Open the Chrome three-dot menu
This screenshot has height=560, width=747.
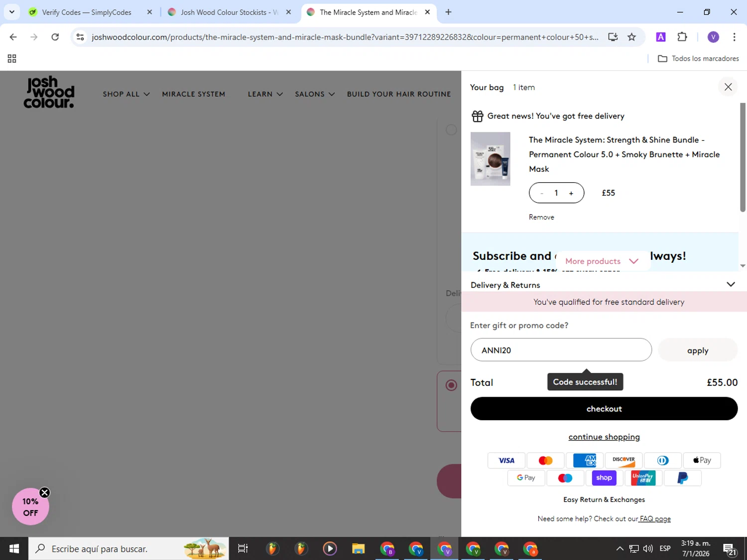click(734, 37)
